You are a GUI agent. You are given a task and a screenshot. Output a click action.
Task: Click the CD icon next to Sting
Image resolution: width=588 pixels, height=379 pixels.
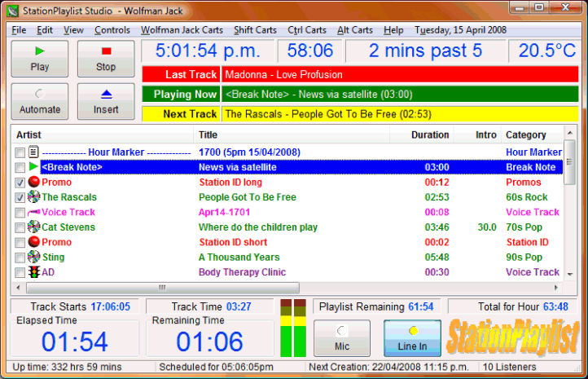[x=33, y=258]
